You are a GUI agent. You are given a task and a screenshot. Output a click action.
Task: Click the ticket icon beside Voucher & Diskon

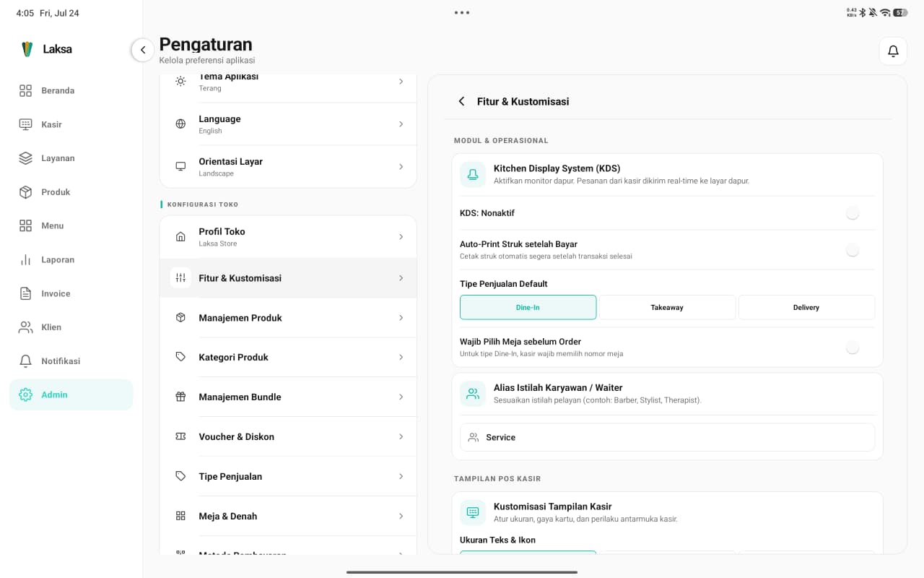pos(180,436)
